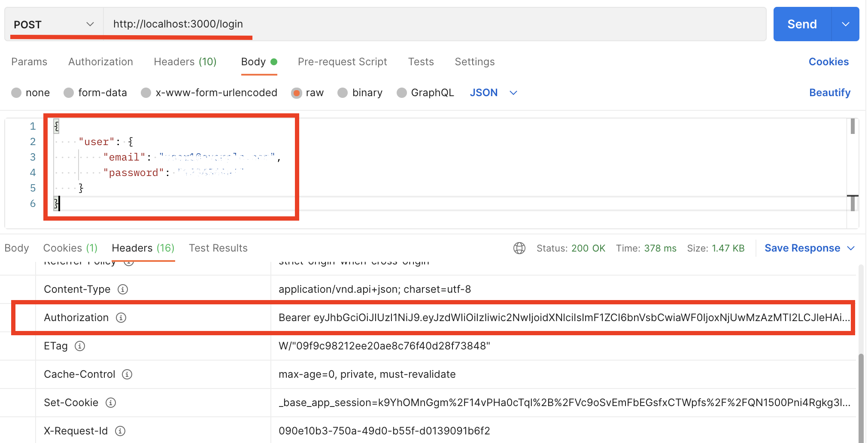Click the info icon next to Authorization header

pyautogui.click(x=121, y=318)
